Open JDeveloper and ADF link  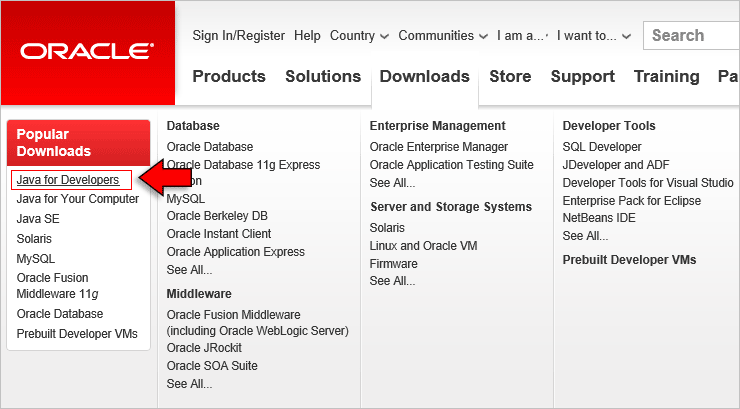(x=615, y=165)
